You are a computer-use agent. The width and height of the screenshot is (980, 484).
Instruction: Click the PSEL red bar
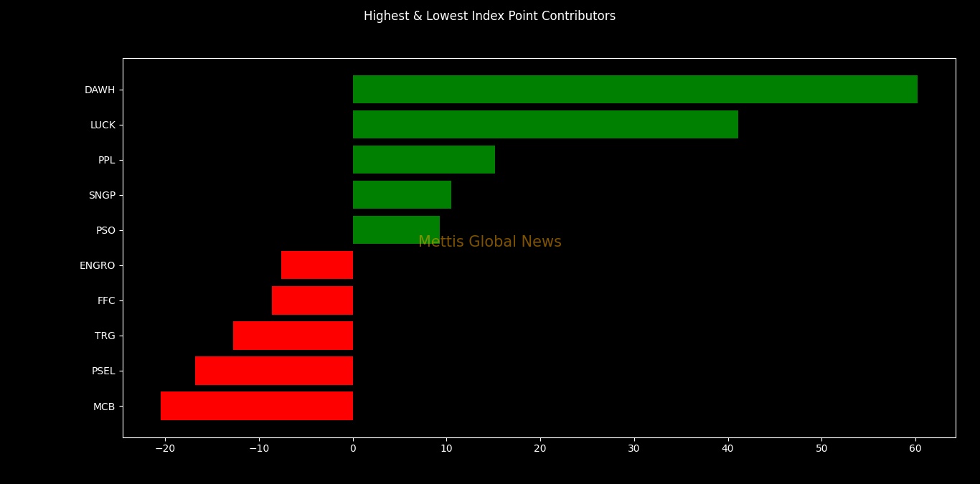[x=274, y=371]
